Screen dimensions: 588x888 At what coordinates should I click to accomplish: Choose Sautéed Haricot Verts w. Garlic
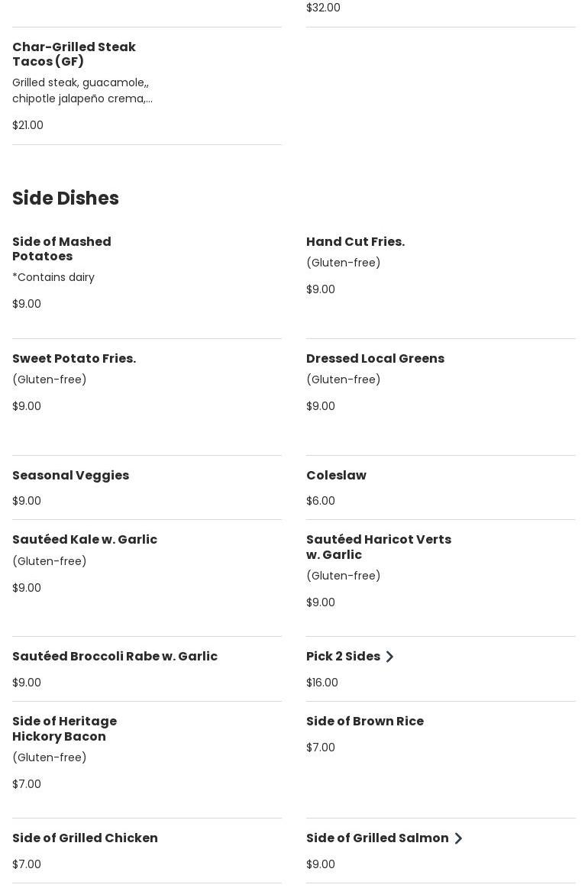tap(379, 547)
